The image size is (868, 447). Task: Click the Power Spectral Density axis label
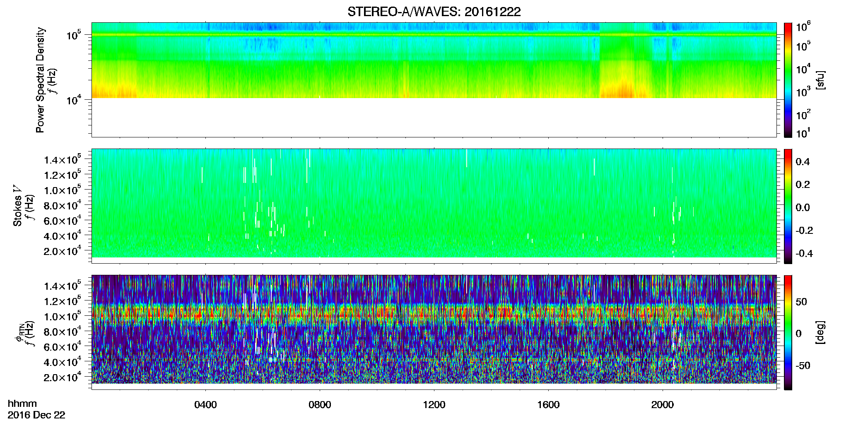40,80
